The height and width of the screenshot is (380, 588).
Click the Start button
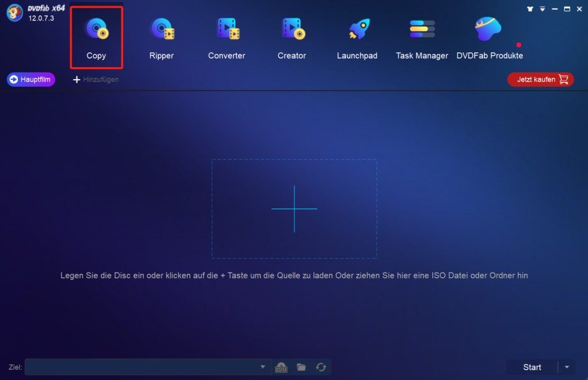[x=532, y=367]
